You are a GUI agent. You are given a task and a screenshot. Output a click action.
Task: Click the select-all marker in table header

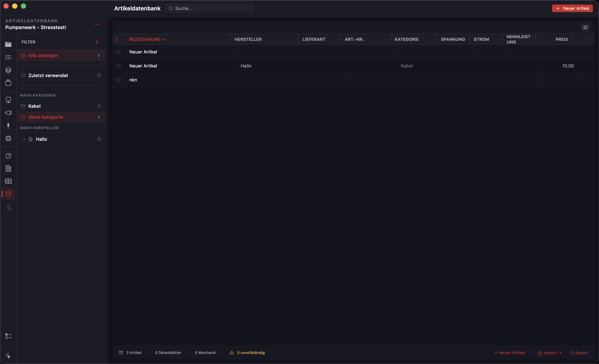pos(117,39)
